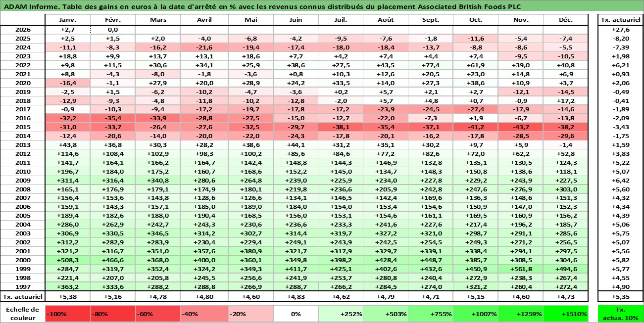Image resolution: width=644 pixels, height=323 pixels.
Task: Select the 2026 Tx. actuariel value +27,6
Action: tap(620, 30)
